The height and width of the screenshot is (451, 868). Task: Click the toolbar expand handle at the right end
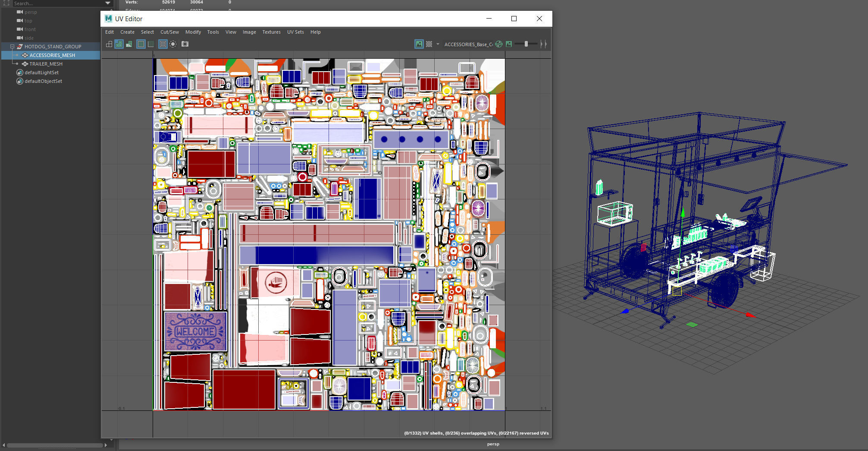(544, 44)
